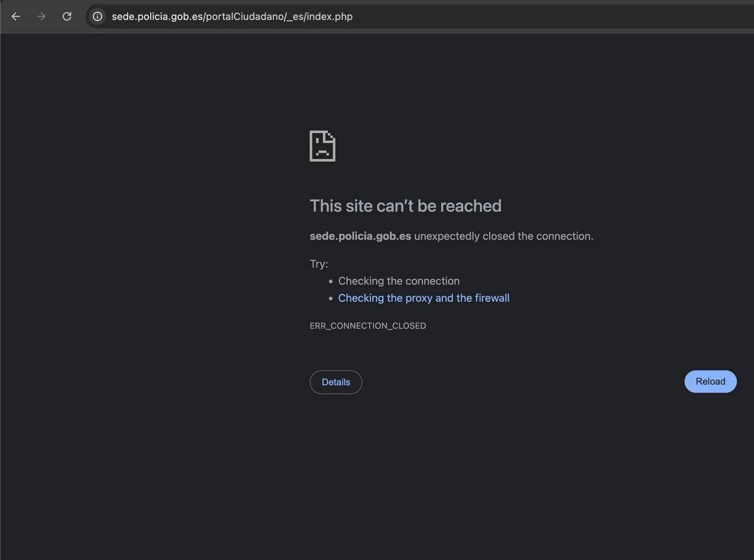Click the Details button
The image size is (754, 560).
click(336, 382)
